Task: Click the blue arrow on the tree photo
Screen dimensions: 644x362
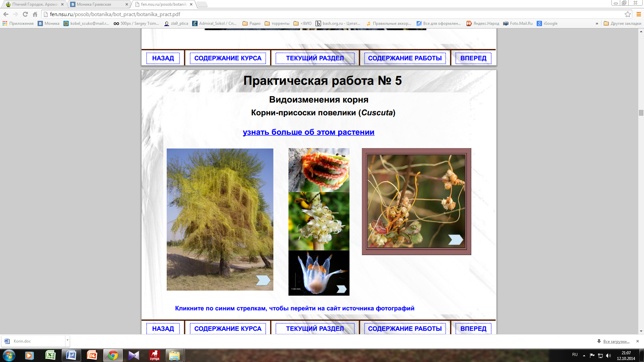Action: 263,280
